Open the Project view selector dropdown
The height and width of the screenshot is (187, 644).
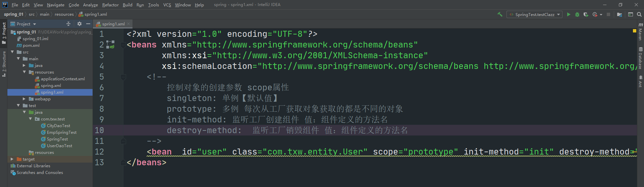[23, 24]
